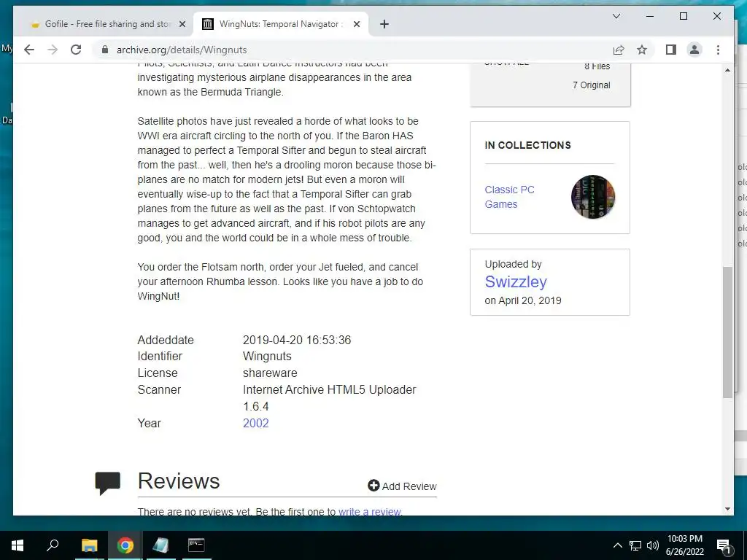This screenshot has width=747, height=560.
Task: Select WingNuts: Temporal Navigator tab
Action: [x=280, y=24]
